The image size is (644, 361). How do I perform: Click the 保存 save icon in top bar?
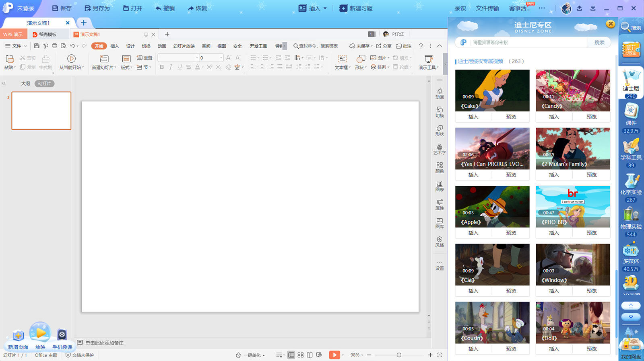[x=62, y=8]
